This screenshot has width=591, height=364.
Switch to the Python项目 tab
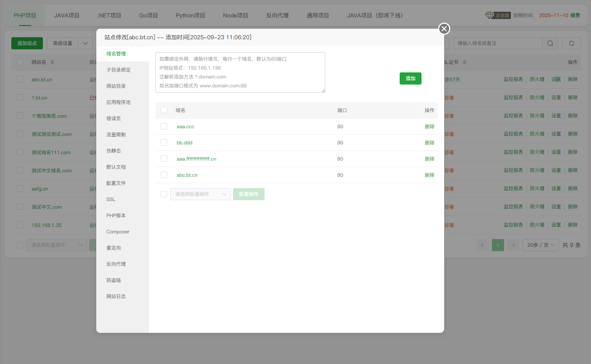(190, 15)
